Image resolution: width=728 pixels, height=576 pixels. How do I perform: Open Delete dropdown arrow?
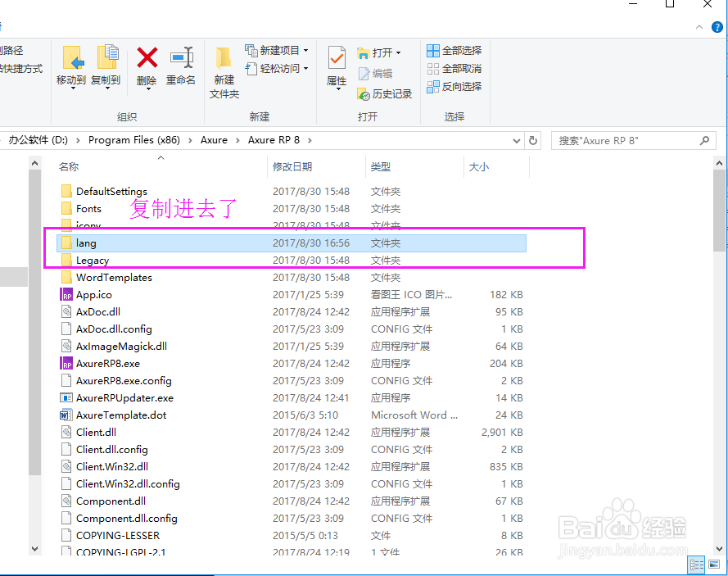[148, 88]
